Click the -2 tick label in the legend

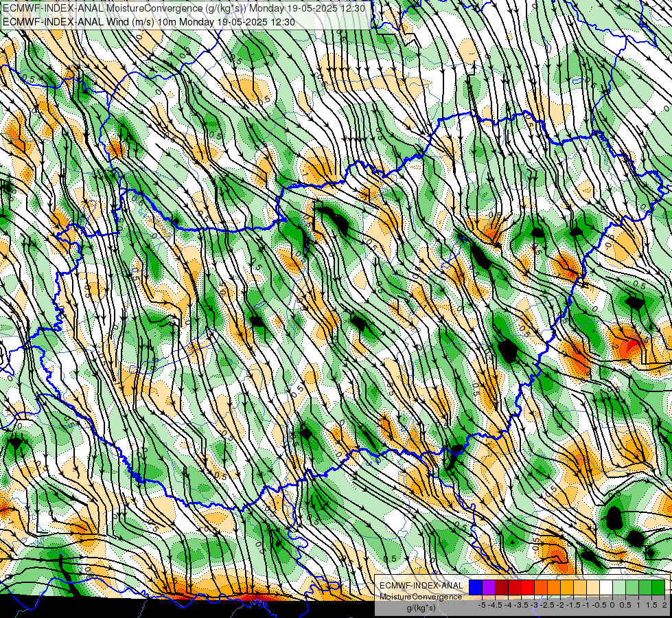(x=560, y=605)
